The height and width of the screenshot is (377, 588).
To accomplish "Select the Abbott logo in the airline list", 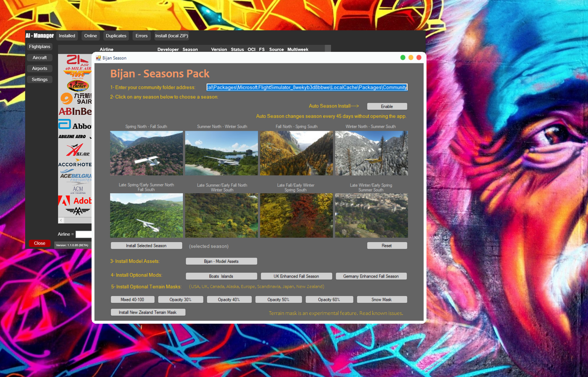I will (x=75, y=125).
